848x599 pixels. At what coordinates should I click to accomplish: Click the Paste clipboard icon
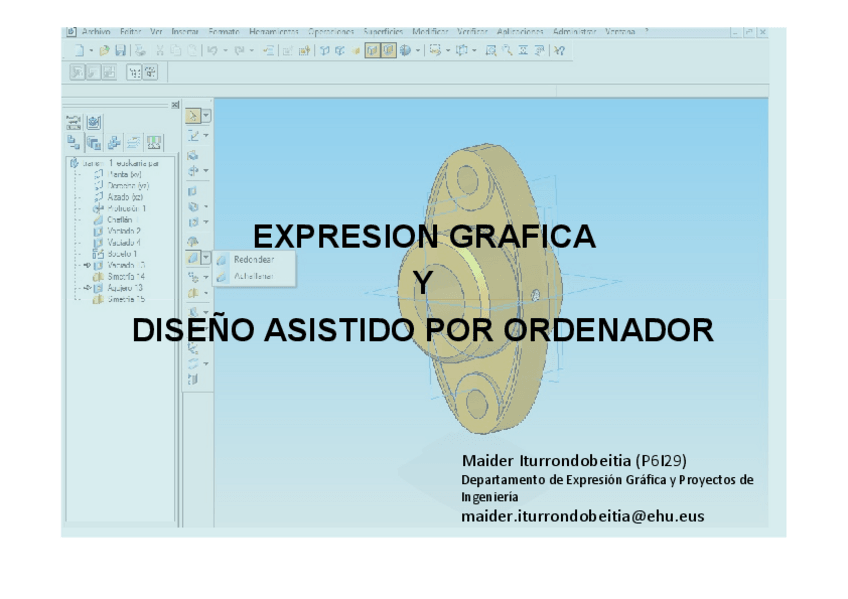pyautogui.click(x=192, y=51)
